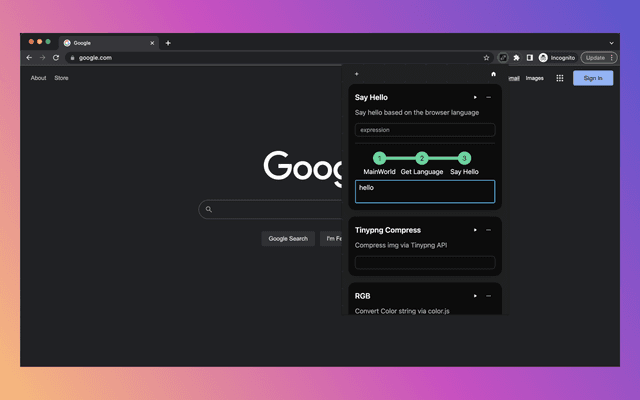
Task: Open the Update button three-dot menu
Action: [611, 58]
